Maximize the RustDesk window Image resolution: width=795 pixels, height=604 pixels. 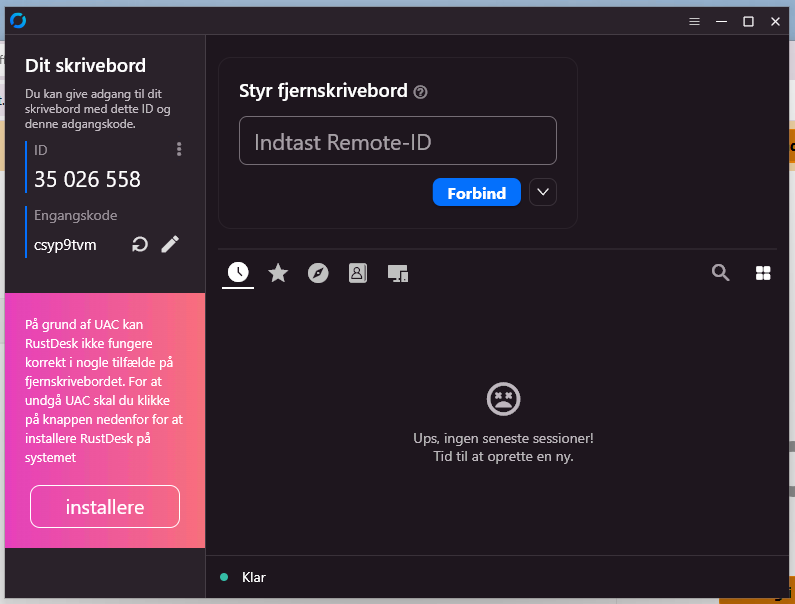click(748, 21)
